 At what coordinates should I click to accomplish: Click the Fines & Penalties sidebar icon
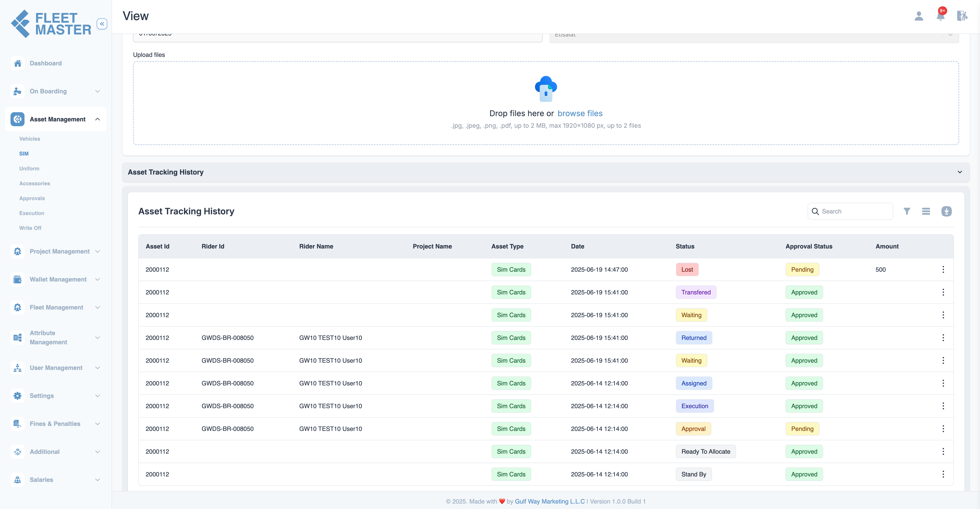click(x=18, y=424)
